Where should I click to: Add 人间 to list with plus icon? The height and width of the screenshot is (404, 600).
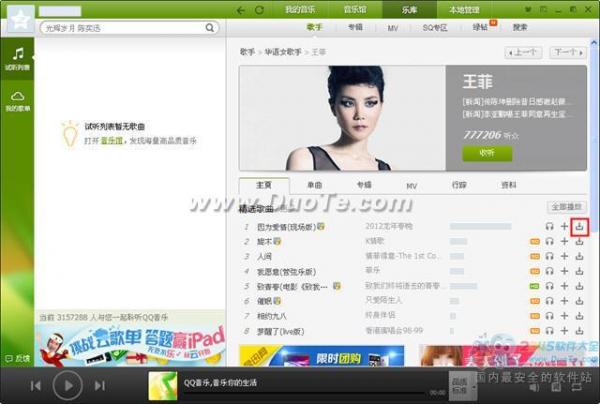point(564,256)
